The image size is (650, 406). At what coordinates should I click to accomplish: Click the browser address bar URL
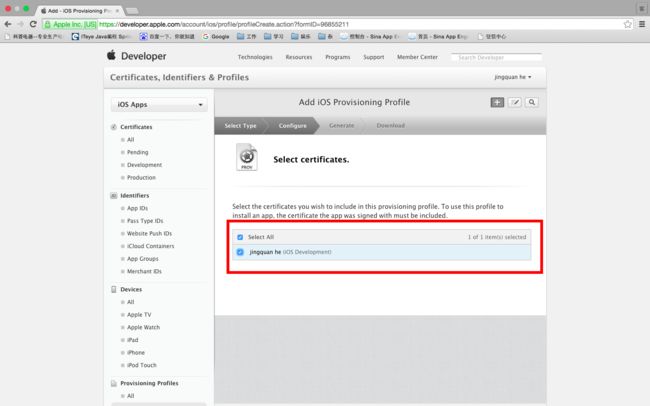tap(224, 24)
